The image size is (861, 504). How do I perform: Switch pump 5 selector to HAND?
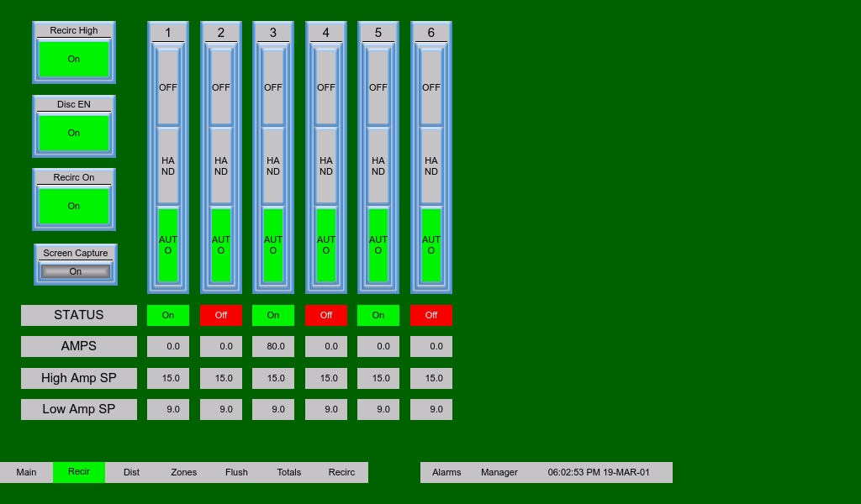click(378, 165)
